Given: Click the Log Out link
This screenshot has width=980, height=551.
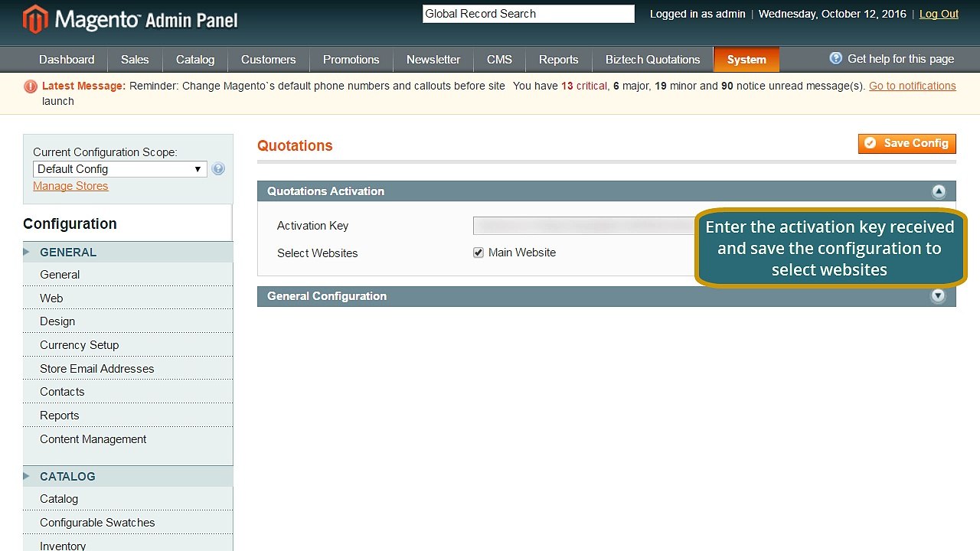Looking at the screenshot, I should pos(939,14).
